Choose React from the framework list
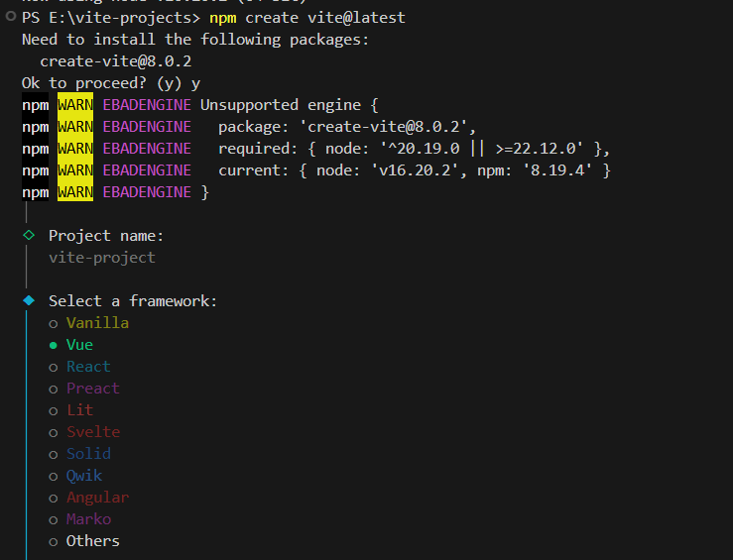Image resolution: width=733 pixels, height=560 pixels. [80, 367]
